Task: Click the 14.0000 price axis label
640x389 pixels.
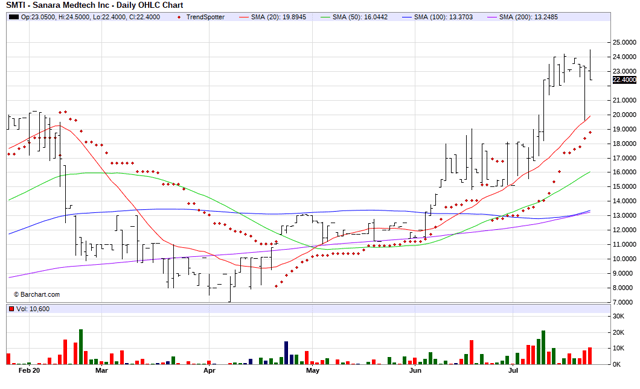Action: (x=624, y=201)
